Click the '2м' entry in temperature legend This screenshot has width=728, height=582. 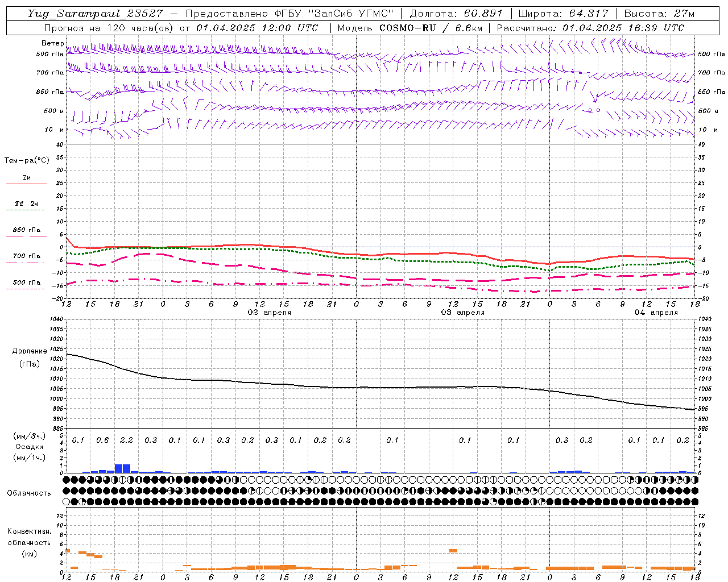click(x=27, y=178)
